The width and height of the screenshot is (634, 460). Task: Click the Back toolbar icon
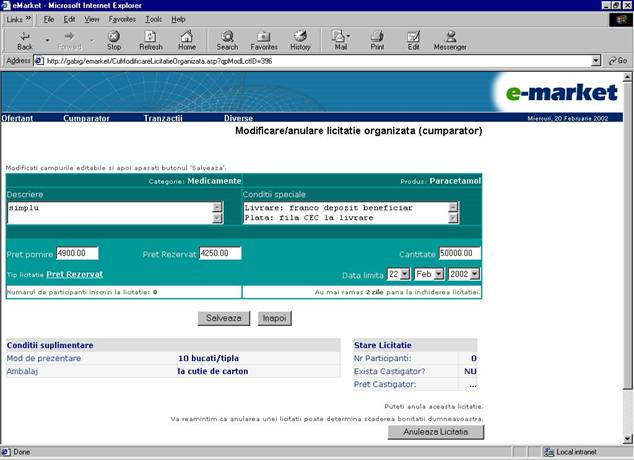(x=25, y=39)
